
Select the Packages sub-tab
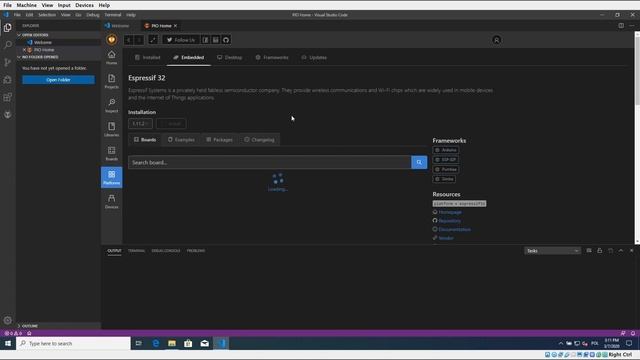(219, 140)
